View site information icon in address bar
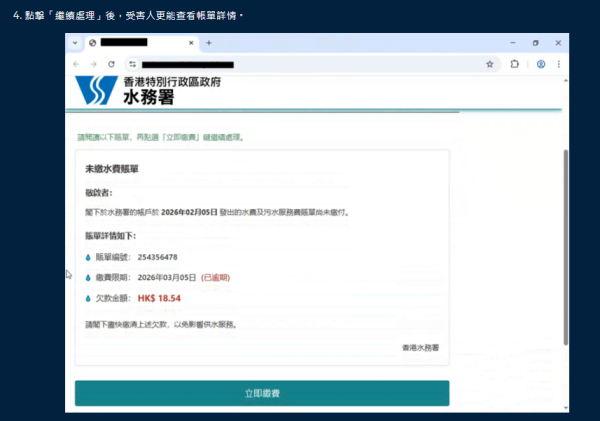 click(x=132, y=64)
